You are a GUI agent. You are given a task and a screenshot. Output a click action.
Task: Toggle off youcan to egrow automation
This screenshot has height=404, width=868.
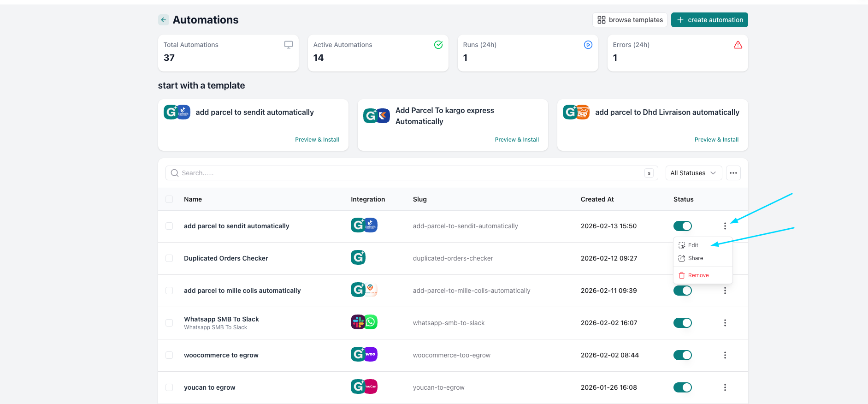pos(682,387)
